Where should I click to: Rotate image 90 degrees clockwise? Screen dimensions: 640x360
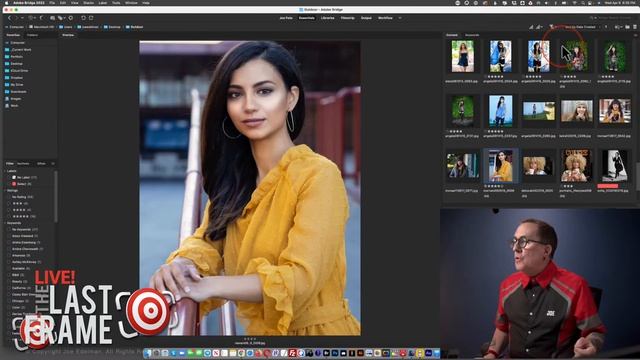pos(91,18)
